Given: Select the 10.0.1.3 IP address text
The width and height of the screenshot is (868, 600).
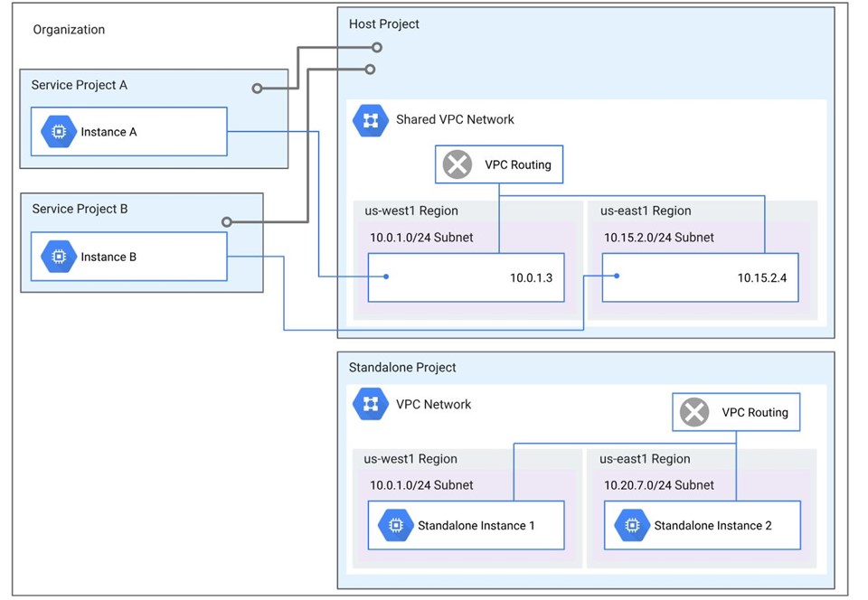Looking at the screenshot, I should coord(529,277).
